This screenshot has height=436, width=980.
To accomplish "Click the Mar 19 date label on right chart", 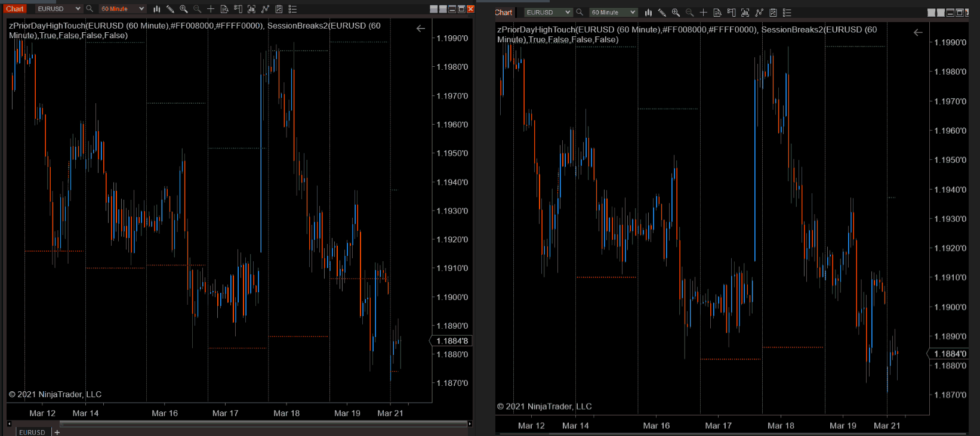I will click(x=843, y=426).
